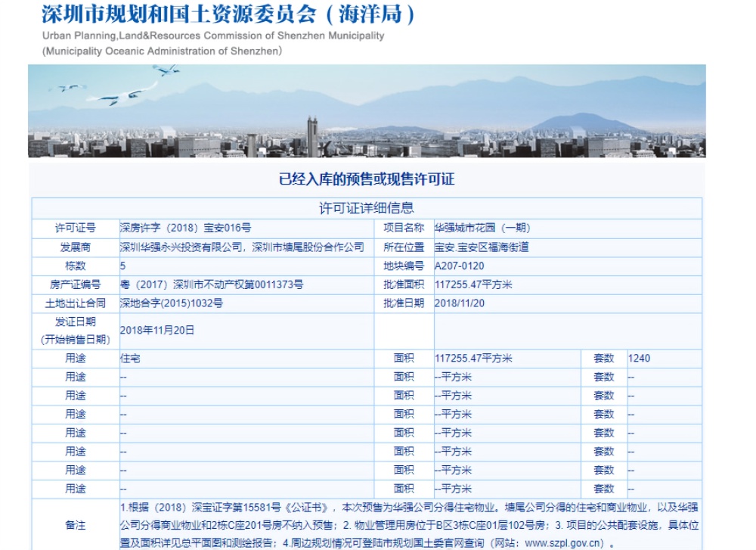Click the issuance date 2018年11月20日

point(157,330)
